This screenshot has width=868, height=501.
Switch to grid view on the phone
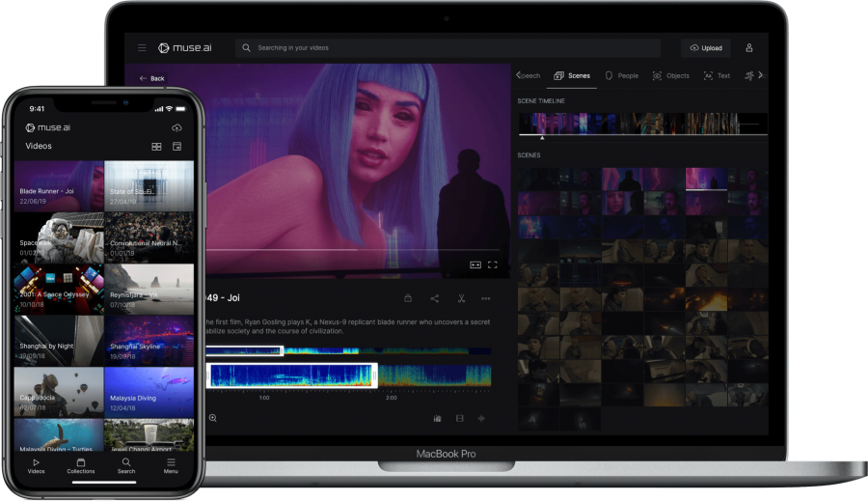(x=156, y=147)
